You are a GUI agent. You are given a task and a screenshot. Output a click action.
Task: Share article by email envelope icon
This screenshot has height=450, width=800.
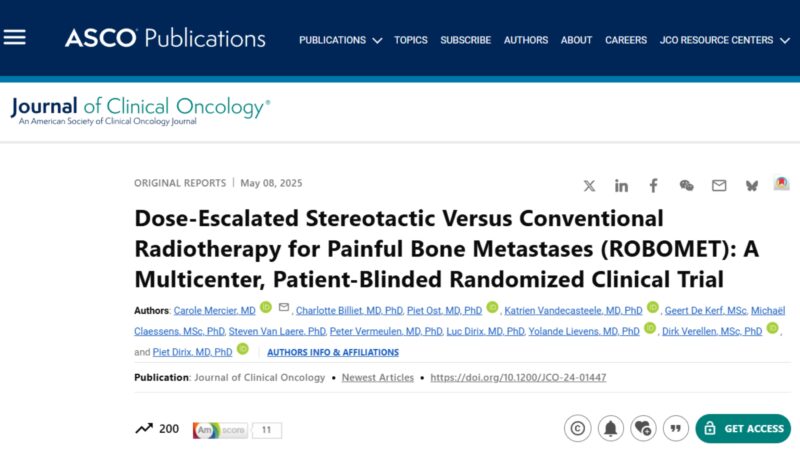pos(719,186)
